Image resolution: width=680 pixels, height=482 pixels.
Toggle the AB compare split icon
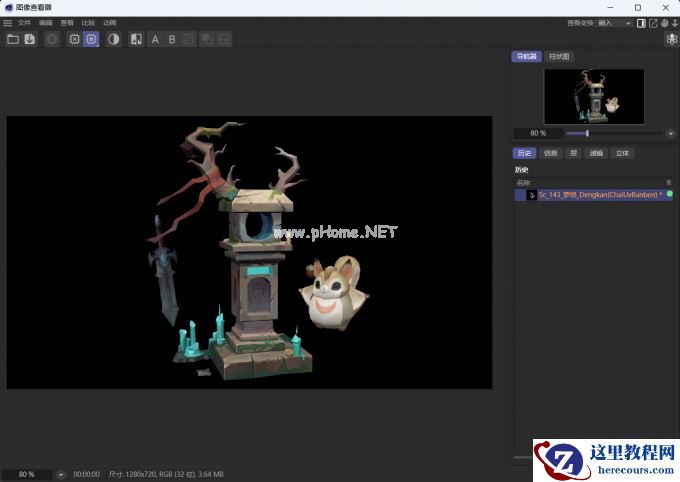(x=136, y=39)
